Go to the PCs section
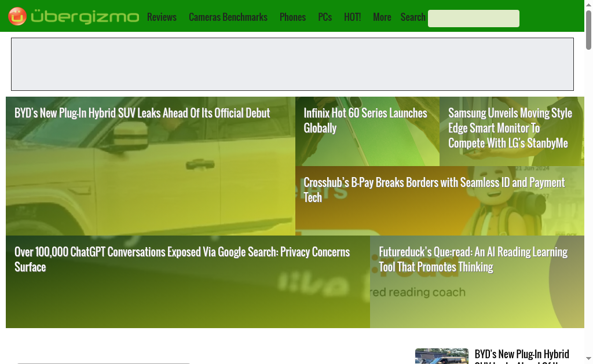 coord(325,17)
